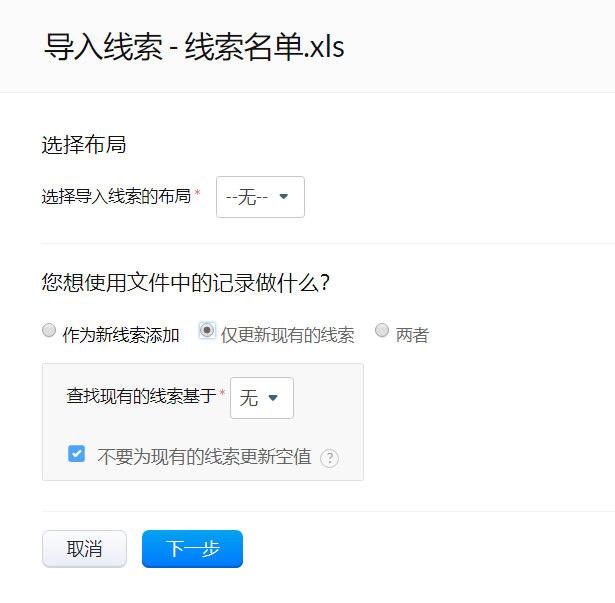Click the blue 下一步 button
Screen dimensions: 615x603
193,548
